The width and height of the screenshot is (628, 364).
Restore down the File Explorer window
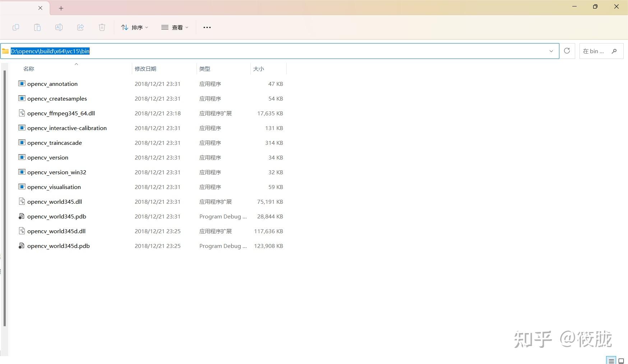pos(595,6)
